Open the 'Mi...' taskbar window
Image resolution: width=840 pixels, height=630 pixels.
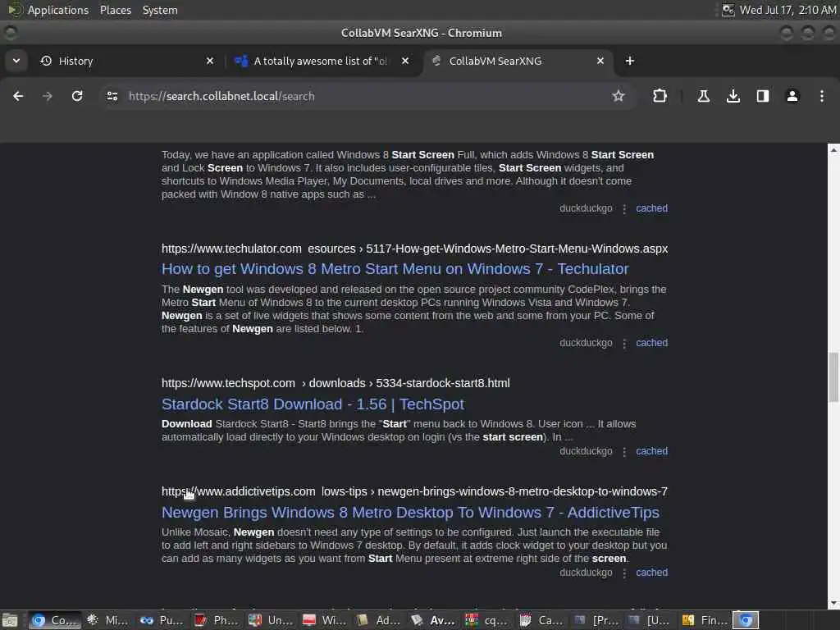(109, 620)
